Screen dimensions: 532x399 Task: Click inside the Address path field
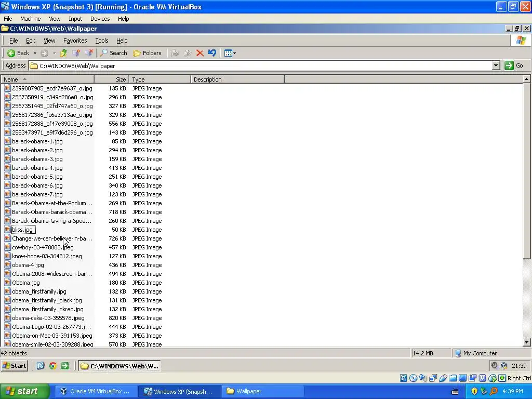[x=260, y=65]
